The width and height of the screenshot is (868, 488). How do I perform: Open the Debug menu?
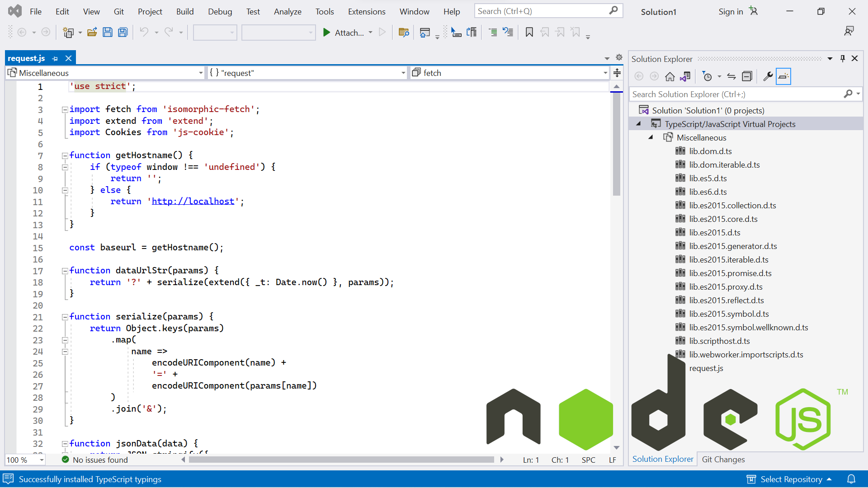click(x=220, y=11)
